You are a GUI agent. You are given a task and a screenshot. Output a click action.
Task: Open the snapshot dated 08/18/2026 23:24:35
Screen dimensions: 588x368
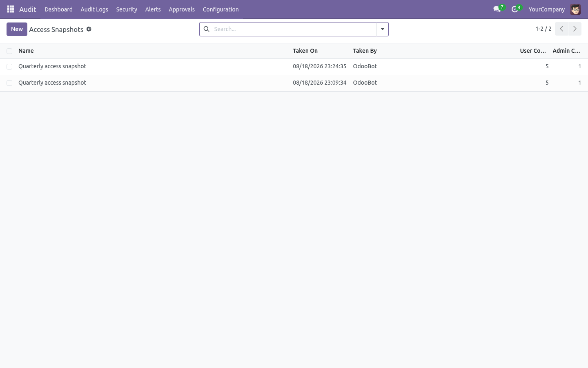319,66
